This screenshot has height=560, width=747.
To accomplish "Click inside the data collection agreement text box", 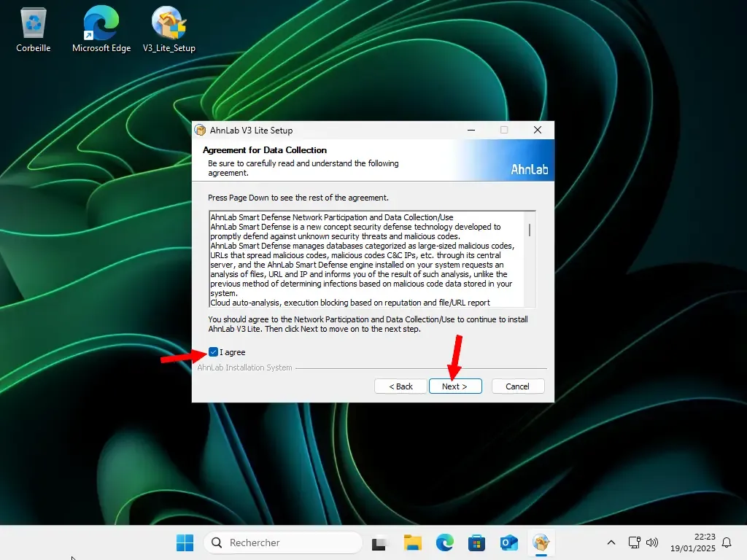I will pos(367,259).
